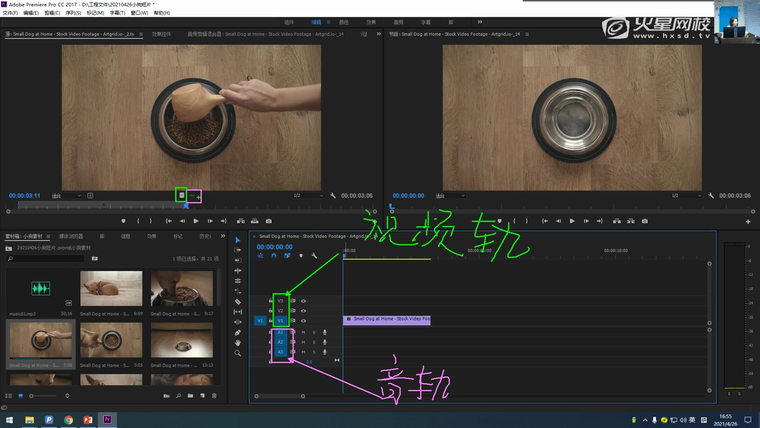Open the 文件 menu

(x=9, y=13)
